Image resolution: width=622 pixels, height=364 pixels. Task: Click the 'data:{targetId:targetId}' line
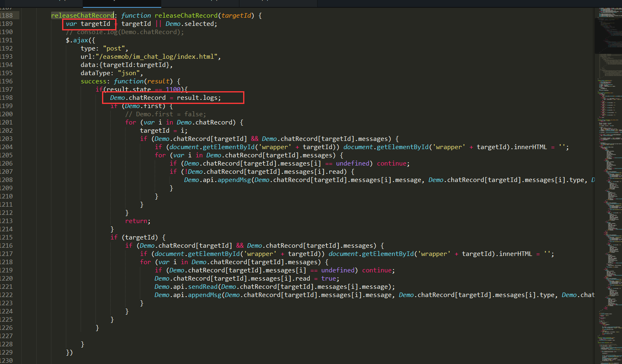point(126,65)
